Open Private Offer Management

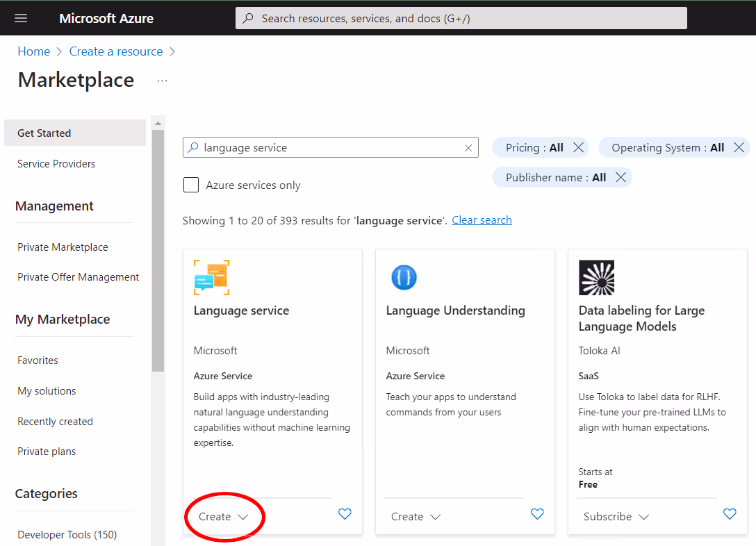click(x=78, y=277)
